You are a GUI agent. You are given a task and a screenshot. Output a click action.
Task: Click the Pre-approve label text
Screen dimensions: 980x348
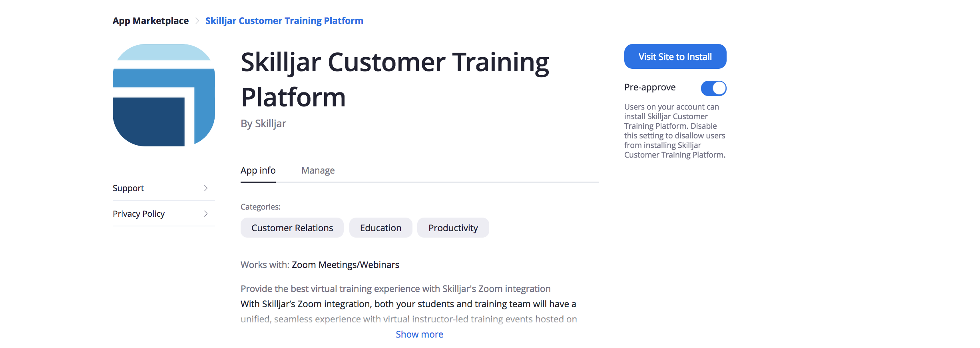pos(650,88)
